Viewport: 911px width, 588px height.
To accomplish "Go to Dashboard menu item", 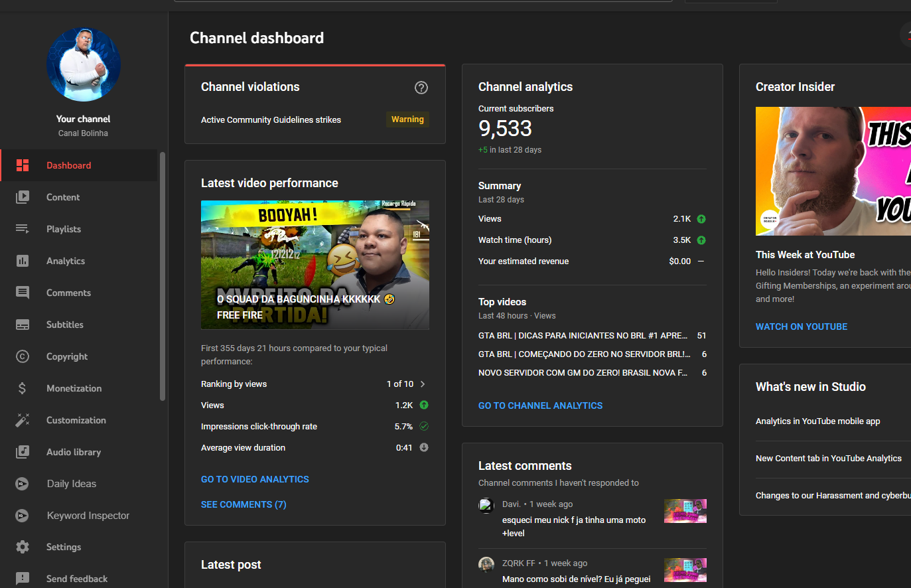I will point(78,165).
